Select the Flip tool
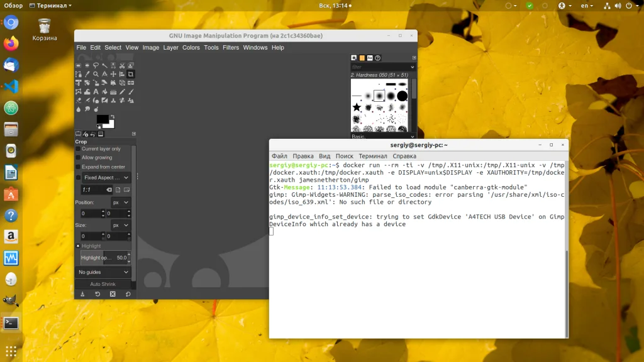This screenshot has width=644, height=362. [131, 83]
